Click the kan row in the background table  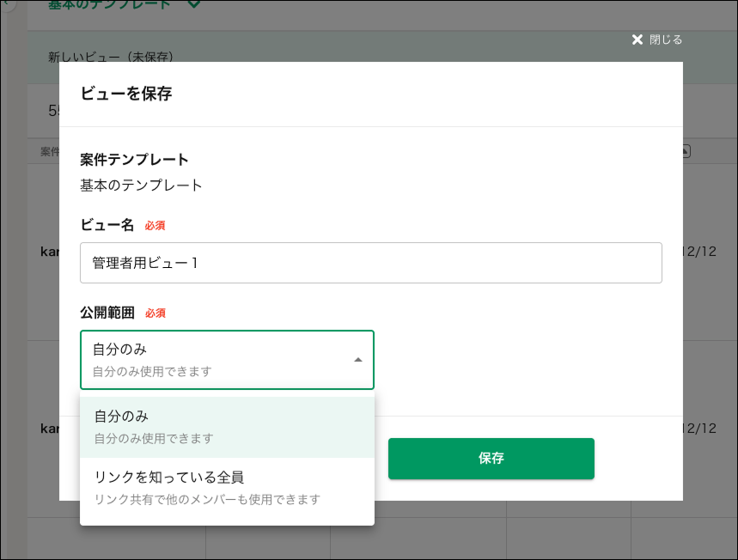(52, 253)
